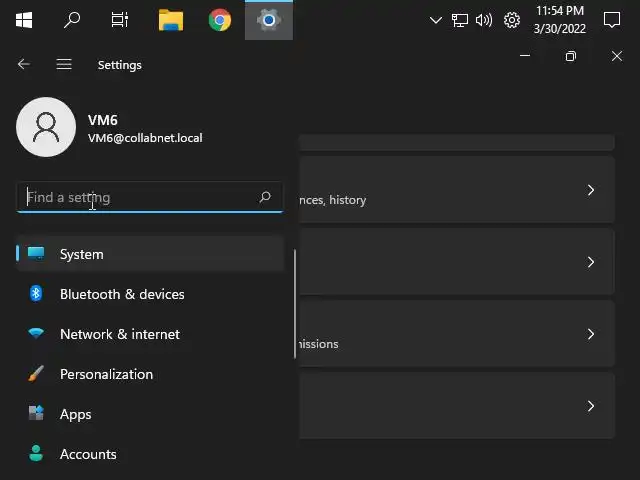Open VM6@collabnet.local account link
640x480 pixels.
pos(145,138)
